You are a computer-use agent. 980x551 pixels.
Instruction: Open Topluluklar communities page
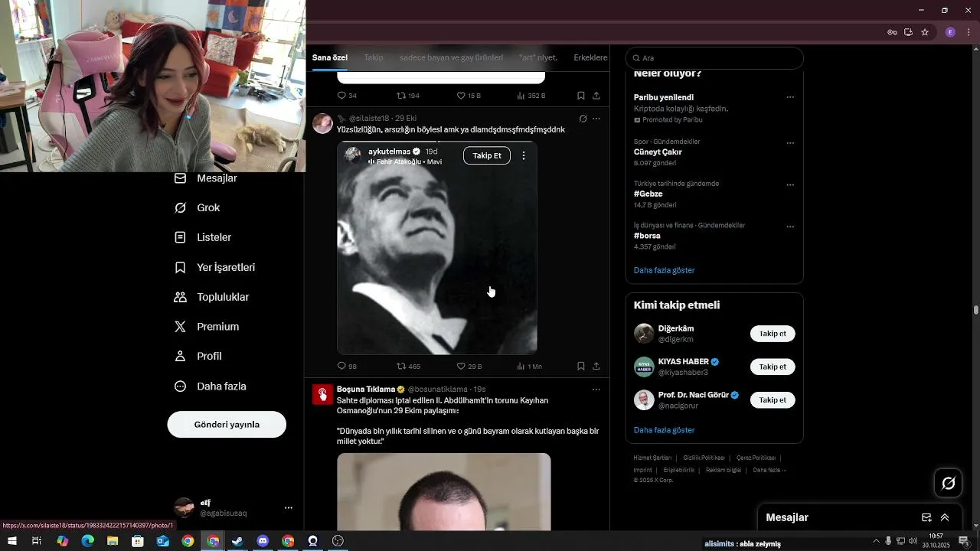click(x=211, y=297)
